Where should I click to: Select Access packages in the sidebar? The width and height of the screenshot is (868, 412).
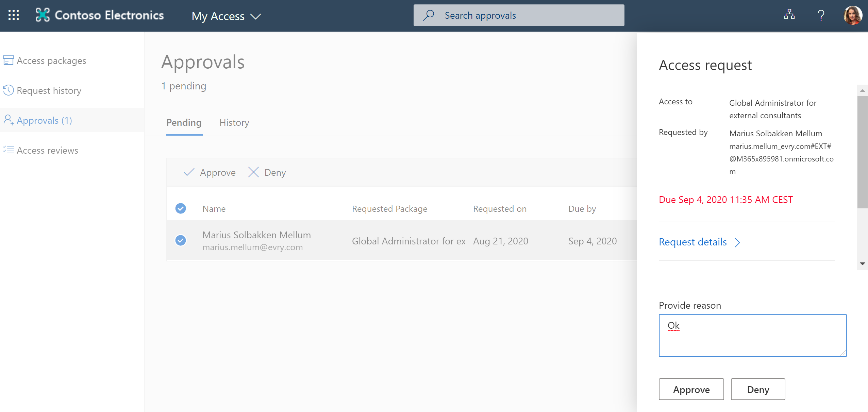(x=51, y=61)
